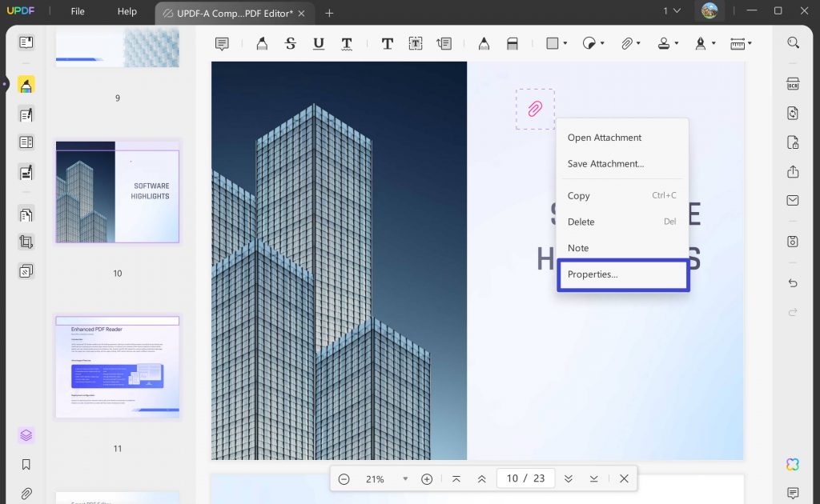The width and height of the screenshot is (820, 504).
Task: Undo the last action
Action: pyautogui.click(x=793, y=282)
